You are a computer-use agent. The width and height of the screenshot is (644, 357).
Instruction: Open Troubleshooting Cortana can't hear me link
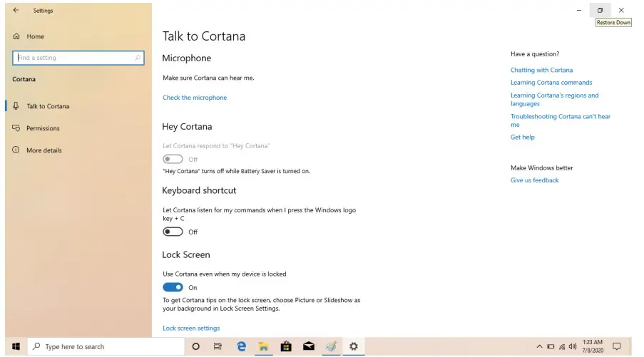(x=561, y=120)
